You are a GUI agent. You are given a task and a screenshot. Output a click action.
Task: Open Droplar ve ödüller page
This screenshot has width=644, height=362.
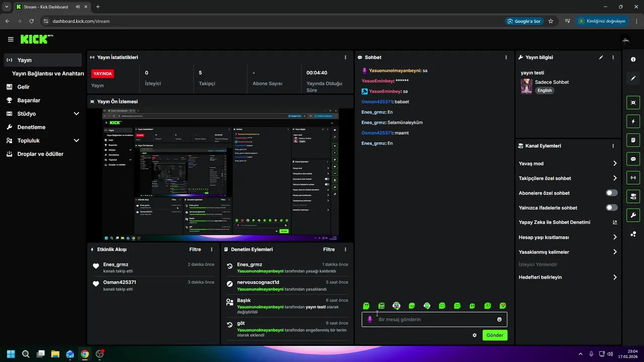pyautogui.click(x=43, y=154)
